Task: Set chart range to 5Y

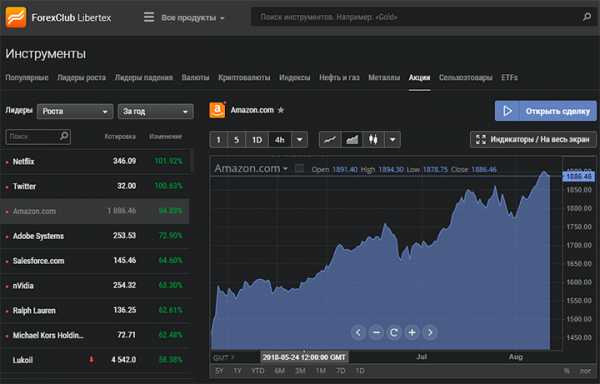Action: 220,371
